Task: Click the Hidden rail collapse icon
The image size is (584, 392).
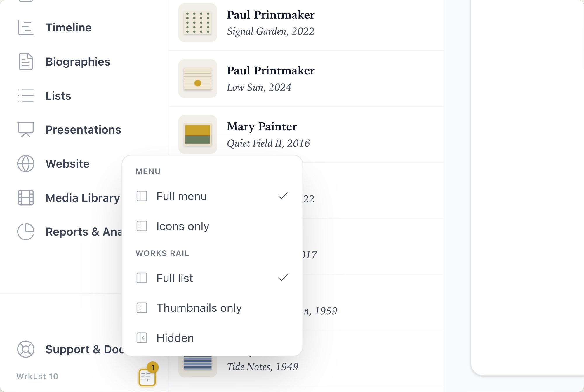Action: click(142, 338)
